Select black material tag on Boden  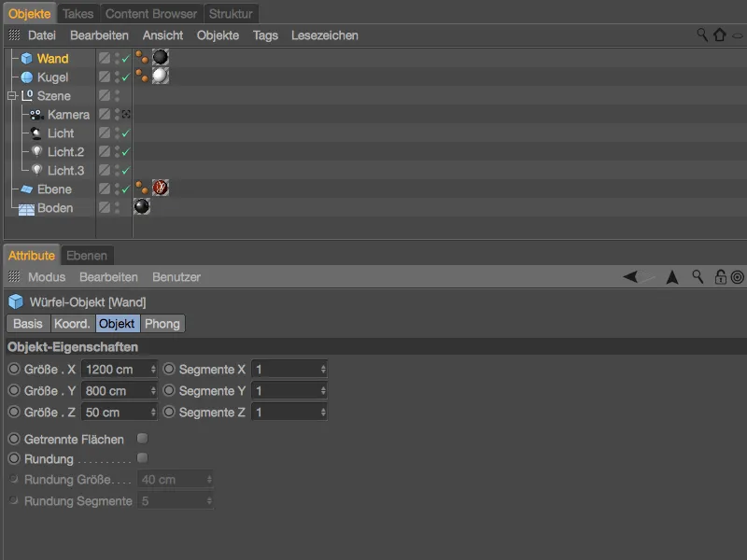coord(142,206)
